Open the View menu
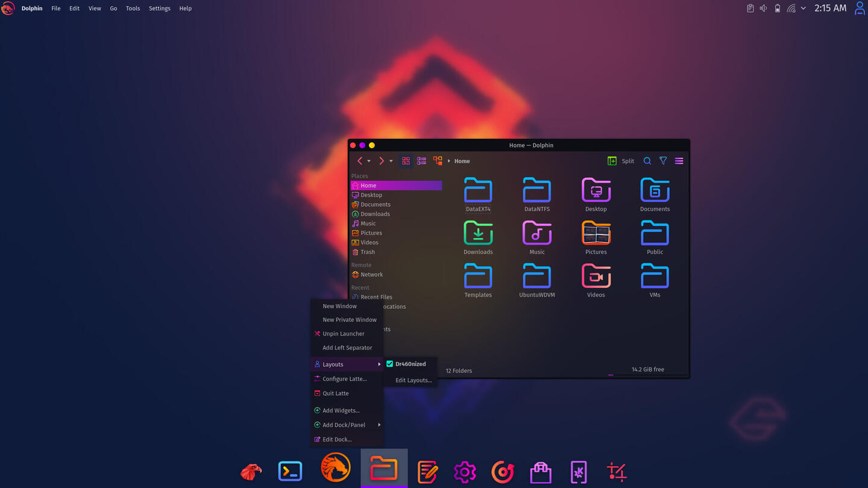 coord(95,8)
